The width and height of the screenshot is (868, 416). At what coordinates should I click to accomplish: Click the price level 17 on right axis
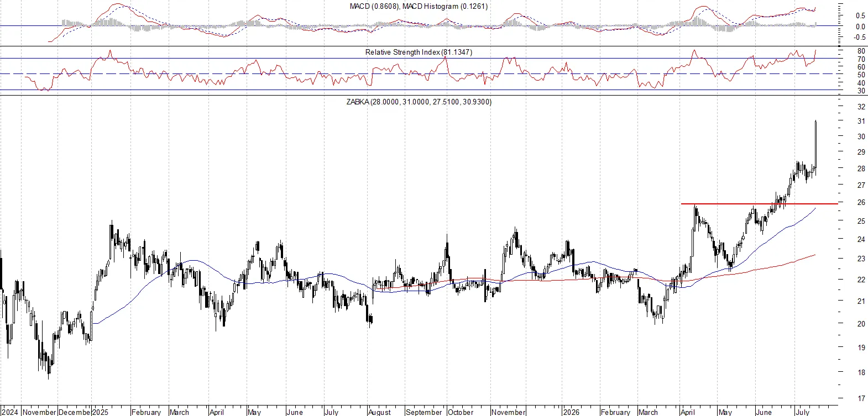(861, 398)
